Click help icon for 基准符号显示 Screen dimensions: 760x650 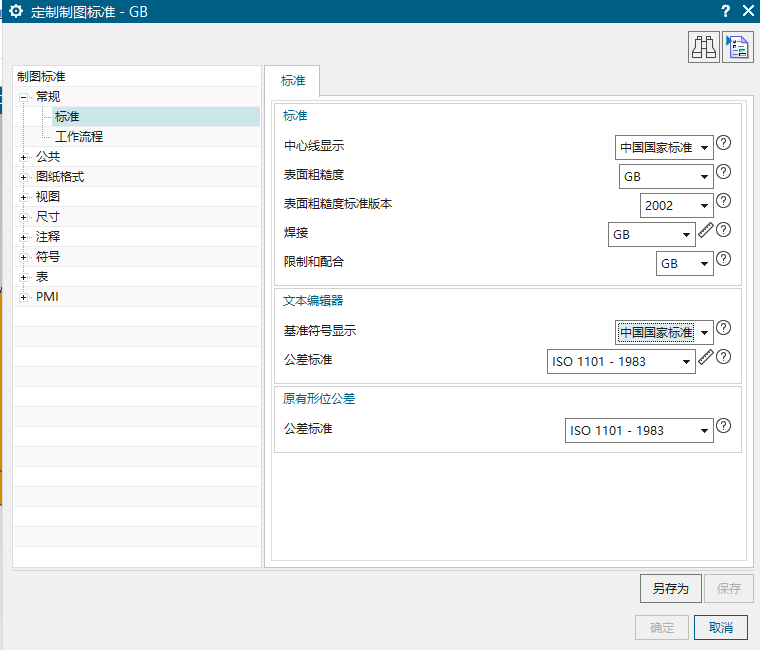pyautogui.click(x=724, y=328)
